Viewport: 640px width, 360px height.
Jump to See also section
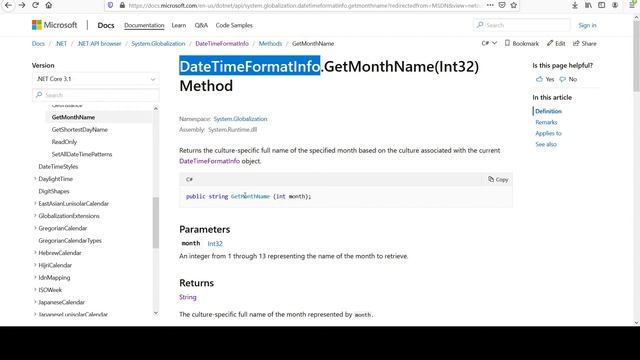coord(546,144)
